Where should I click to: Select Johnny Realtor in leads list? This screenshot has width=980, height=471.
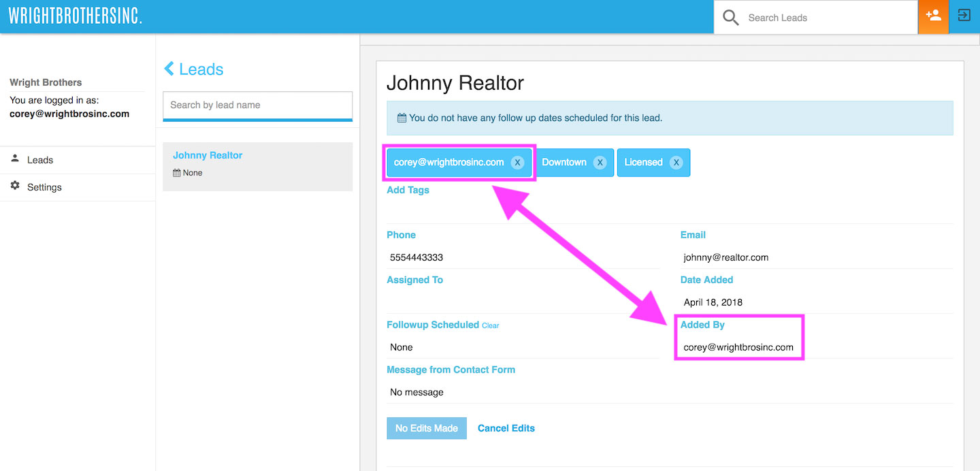coord(258,167)
